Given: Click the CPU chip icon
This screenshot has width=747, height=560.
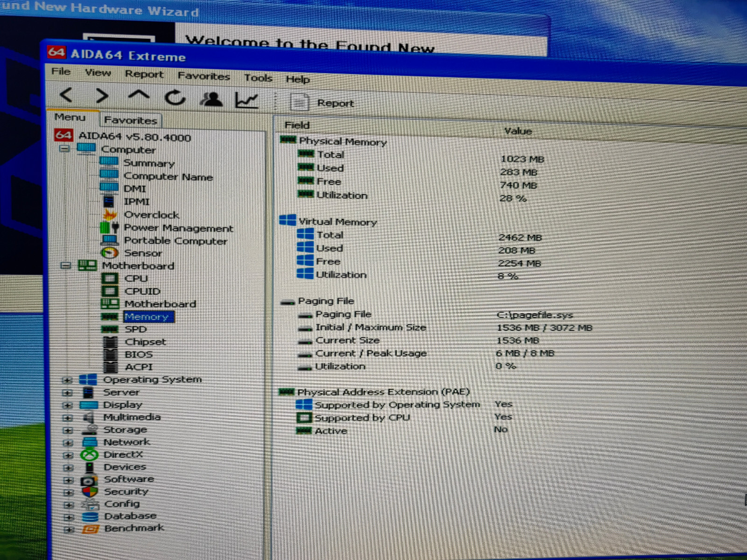Looking at the screenshot, I should (110, 279).
